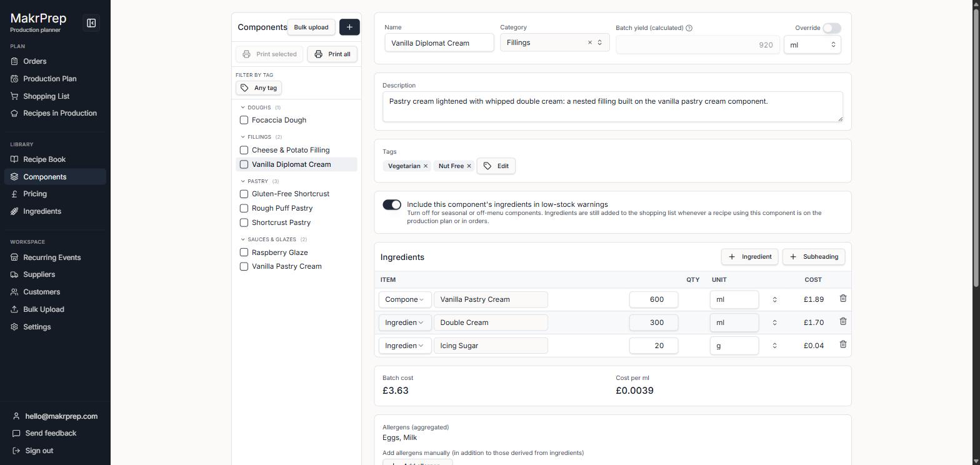Collapse the Doughs group
Image resolution: width=980 pixels, height=465 pixels.
[243, 107]
